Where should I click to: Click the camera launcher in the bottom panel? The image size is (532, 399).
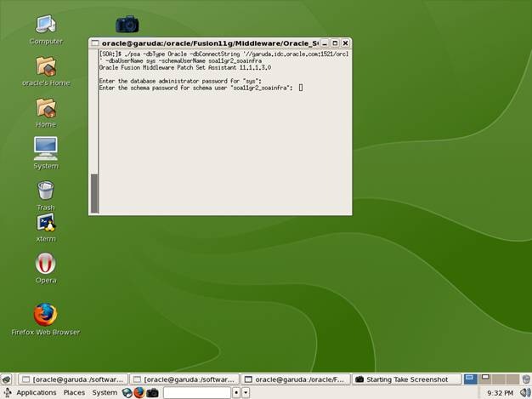tap(152, 393)
